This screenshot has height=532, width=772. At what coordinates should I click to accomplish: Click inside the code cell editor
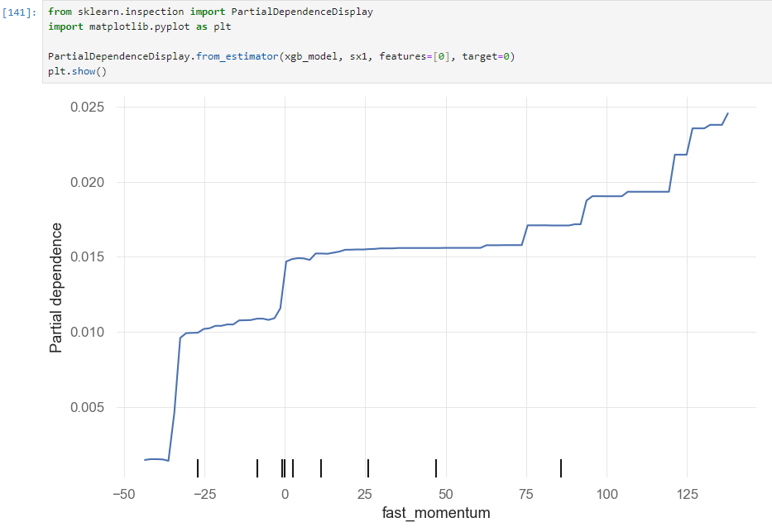[x=407, y=41]
